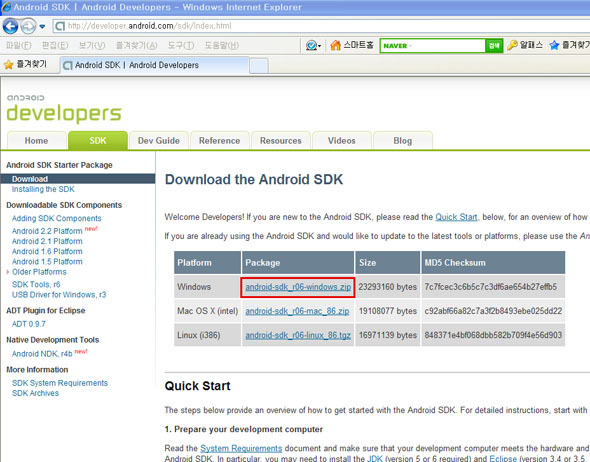Click the 19108077 bytes size cell
Viewport: 590px width, 462px height.
click(x=388, y=311)
